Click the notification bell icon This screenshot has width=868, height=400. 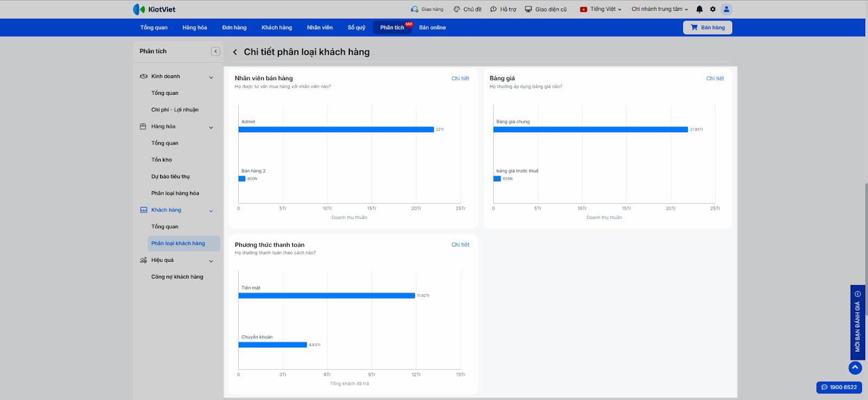(699, 9)
